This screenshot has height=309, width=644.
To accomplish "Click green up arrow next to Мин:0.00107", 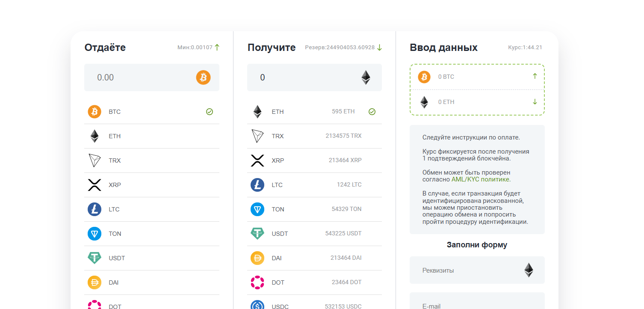I will 217,48.
